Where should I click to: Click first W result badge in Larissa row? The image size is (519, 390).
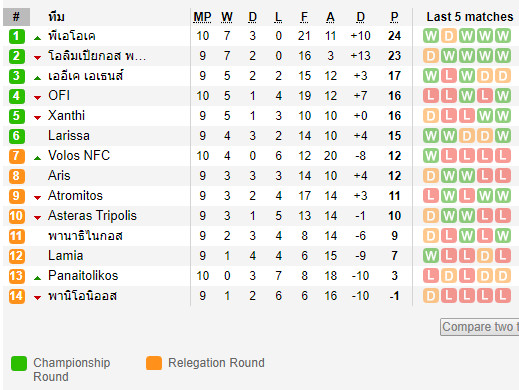pyautogui.click(x=431, y=136)
